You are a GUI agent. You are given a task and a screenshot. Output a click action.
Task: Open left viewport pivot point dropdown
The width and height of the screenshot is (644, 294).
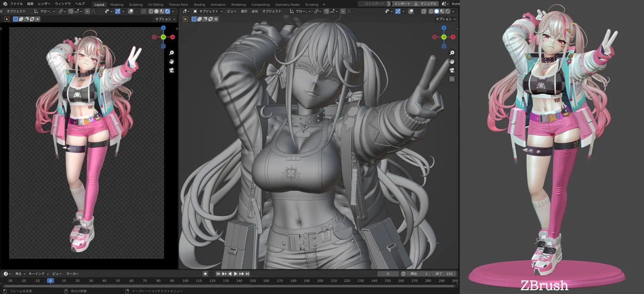61,11
